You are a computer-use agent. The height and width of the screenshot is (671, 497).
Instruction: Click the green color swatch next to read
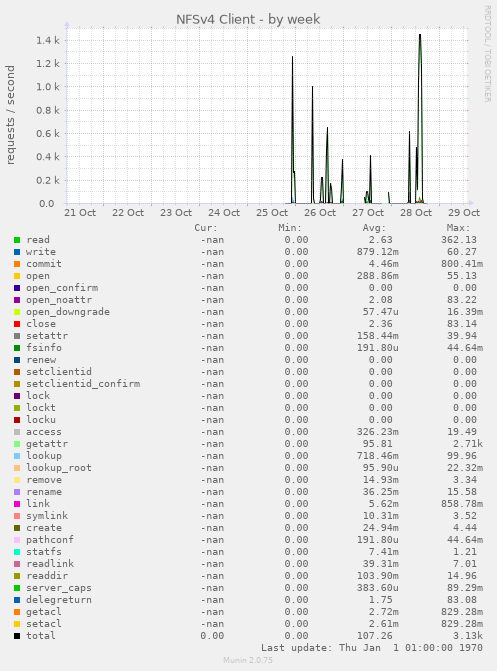(17, 240)
